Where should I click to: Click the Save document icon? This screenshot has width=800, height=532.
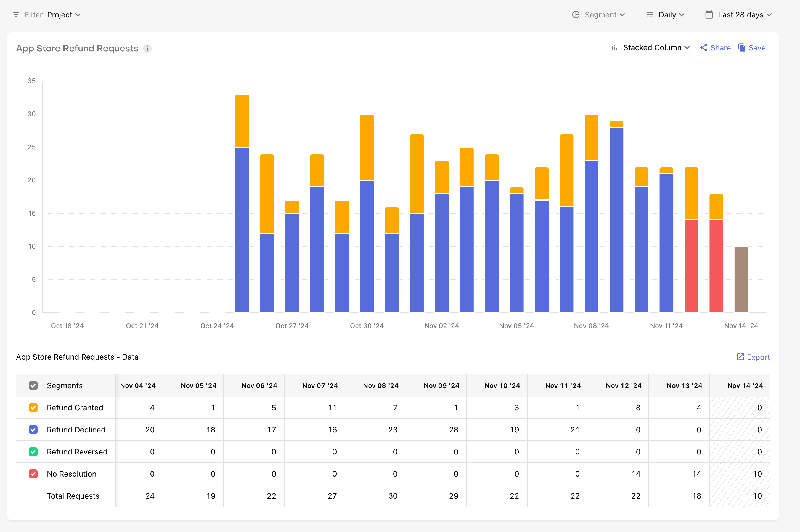(742, 48)
